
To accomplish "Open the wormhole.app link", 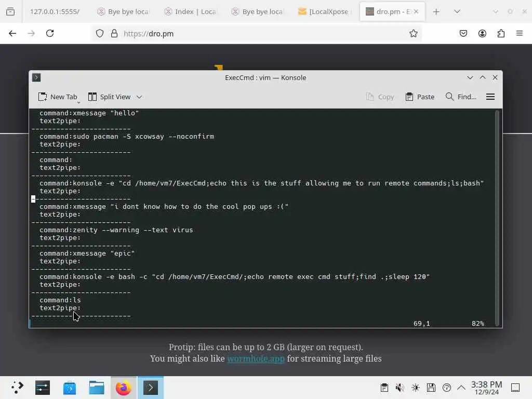I will click(x=256, y=358).
